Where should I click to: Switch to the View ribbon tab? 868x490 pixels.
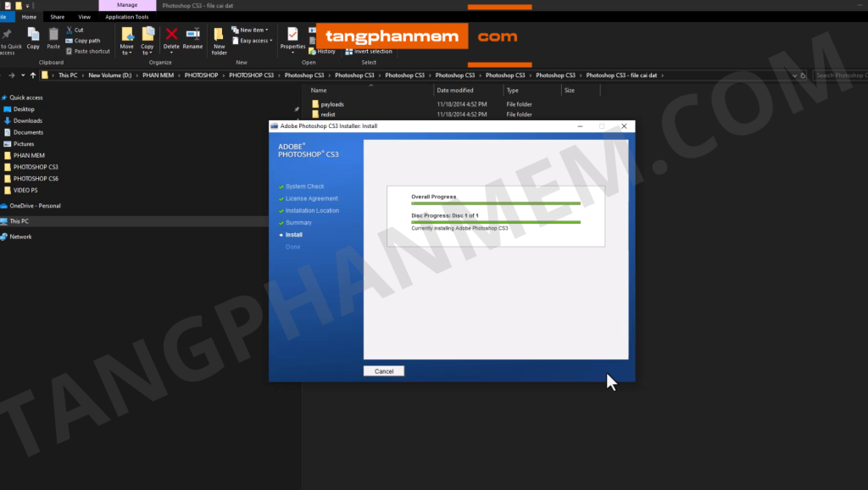(84, 16)
